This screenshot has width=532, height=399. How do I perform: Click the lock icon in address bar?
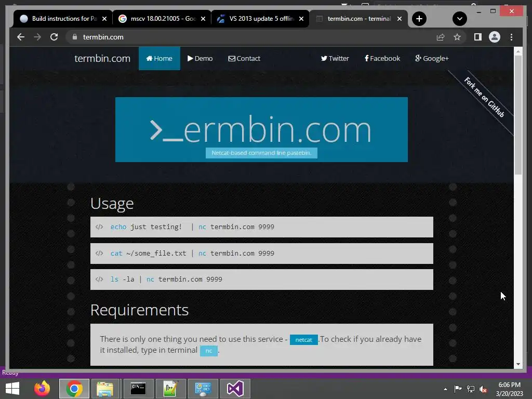tap(75, 37)
